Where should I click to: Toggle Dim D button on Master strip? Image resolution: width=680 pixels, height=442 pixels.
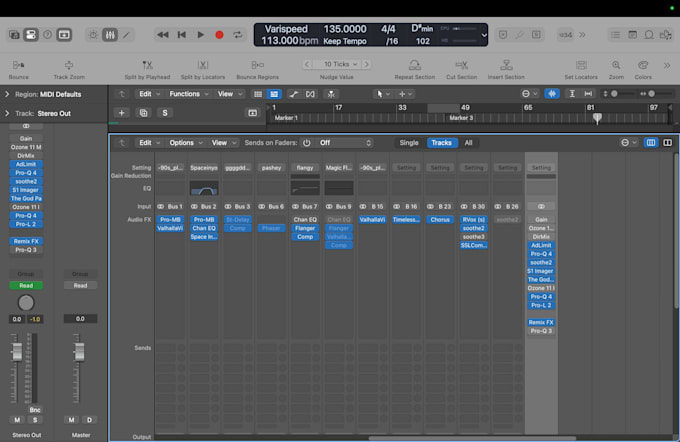point(89,420)
